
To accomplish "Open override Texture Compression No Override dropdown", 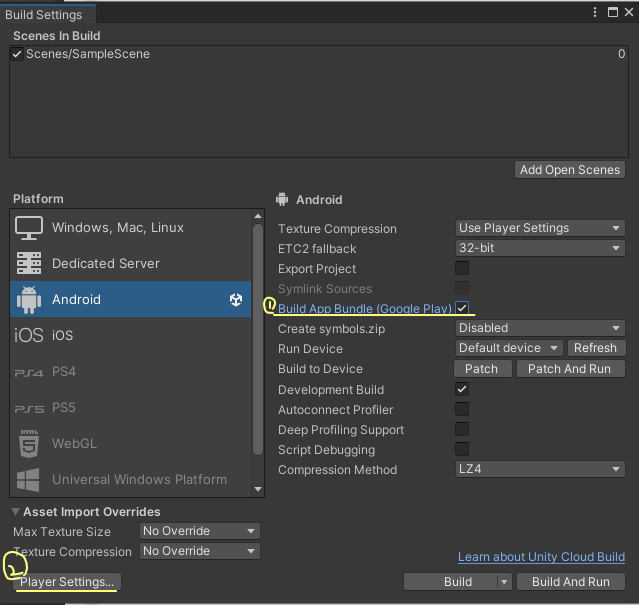I will point(200,551).
